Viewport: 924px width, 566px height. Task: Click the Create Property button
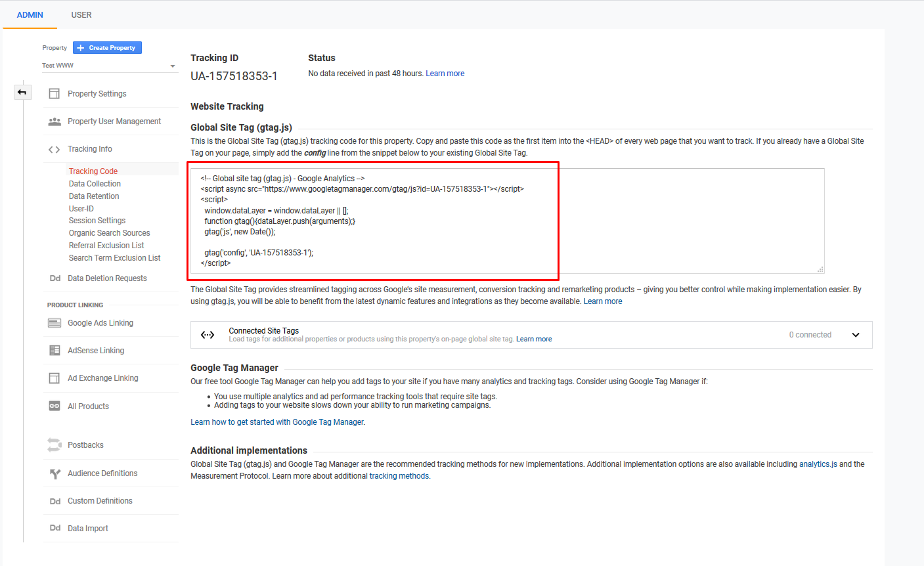point(107,48)
